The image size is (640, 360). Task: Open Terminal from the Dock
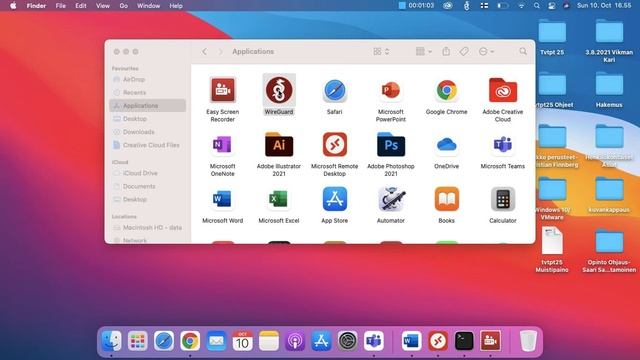[464, 341]
